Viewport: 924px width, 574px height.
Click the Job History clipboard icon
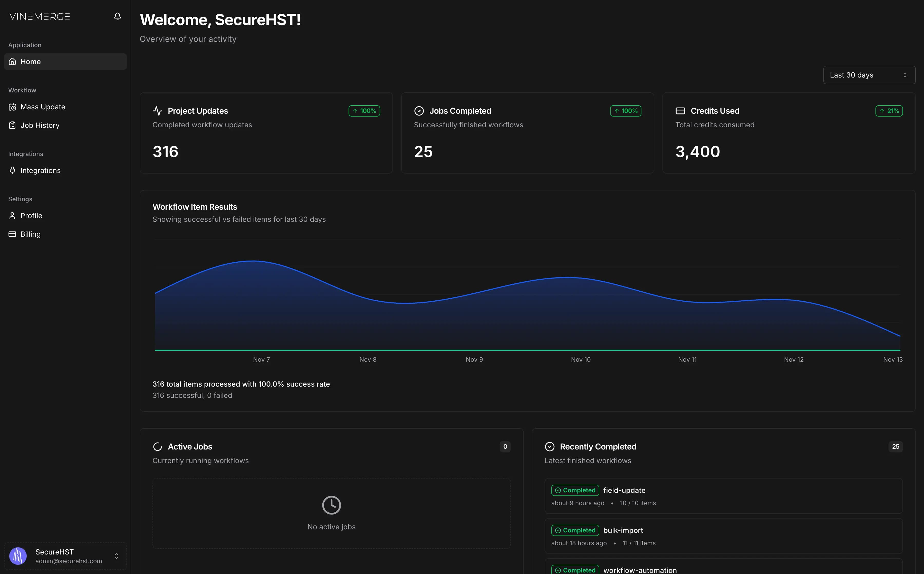click(x=12, y=125)
